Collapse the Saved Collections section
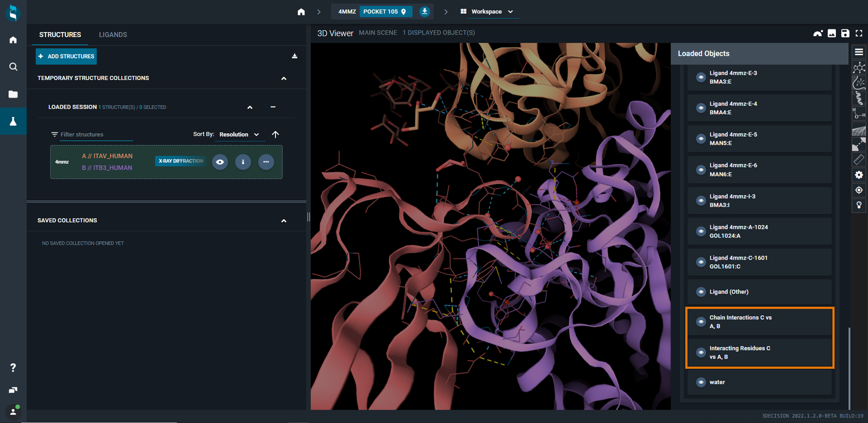 [x=284, y=221]
